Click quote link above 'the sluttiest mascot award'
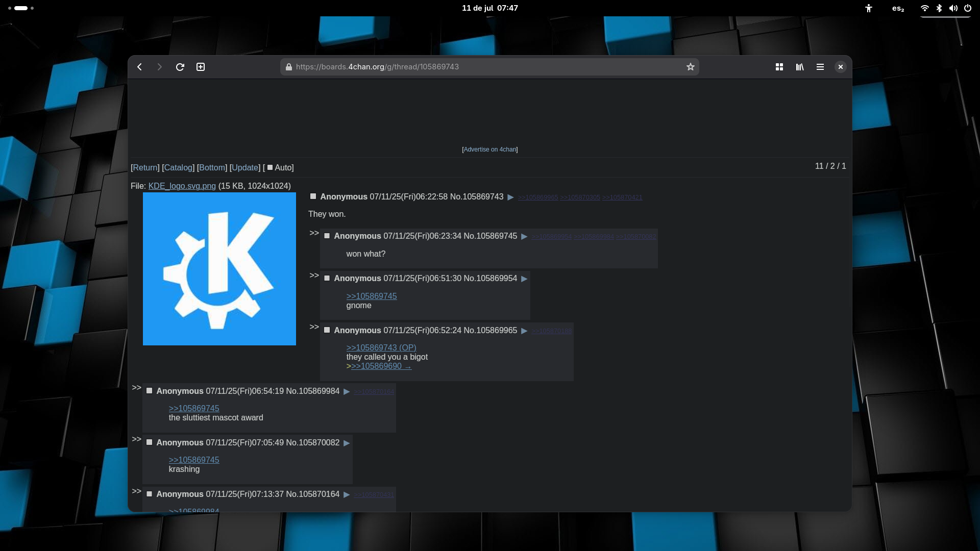 (194, 408)
